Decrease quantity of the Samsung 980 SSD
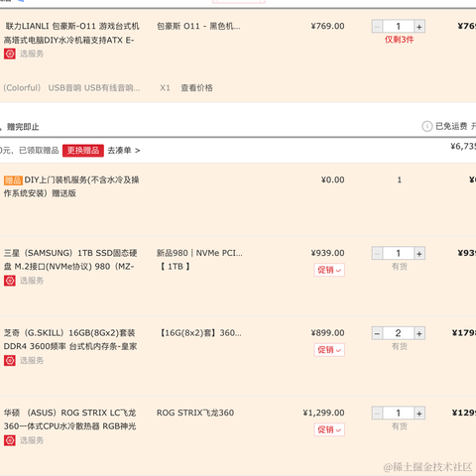Viewport: 476px width, 476px height. point(377,254)
